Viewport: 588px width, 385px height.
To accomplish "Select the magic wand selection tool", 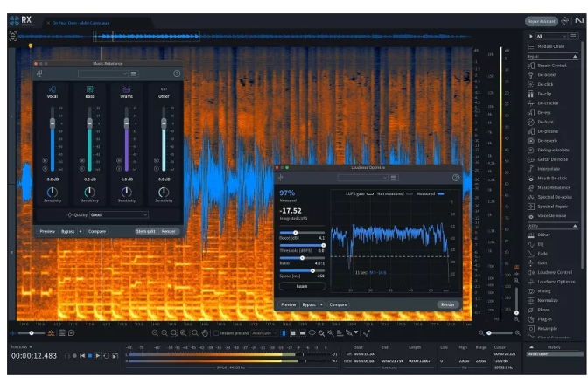I will click(x=330, y=332).
